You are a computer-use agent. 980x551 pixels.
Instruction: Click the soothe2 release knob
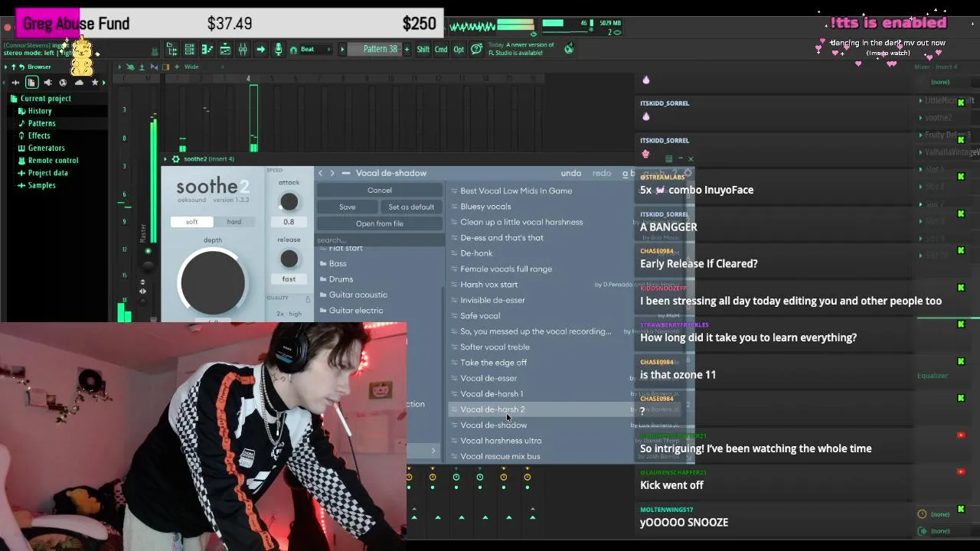pos(289,259)
